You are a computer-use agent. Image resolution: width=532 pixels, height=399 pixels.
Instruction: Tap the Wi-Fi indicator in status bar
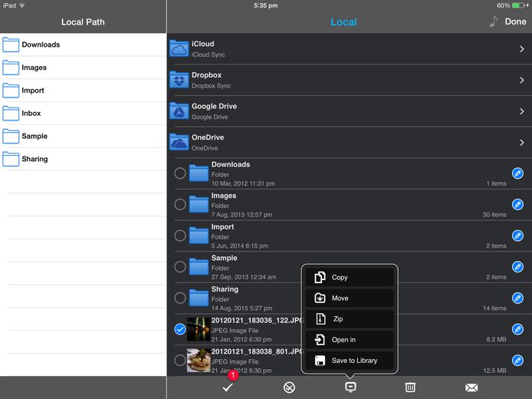tap(22, 5)
